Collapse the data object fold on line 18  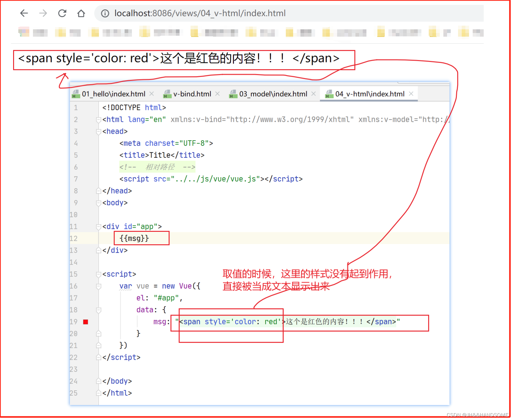tap(98, 310)
